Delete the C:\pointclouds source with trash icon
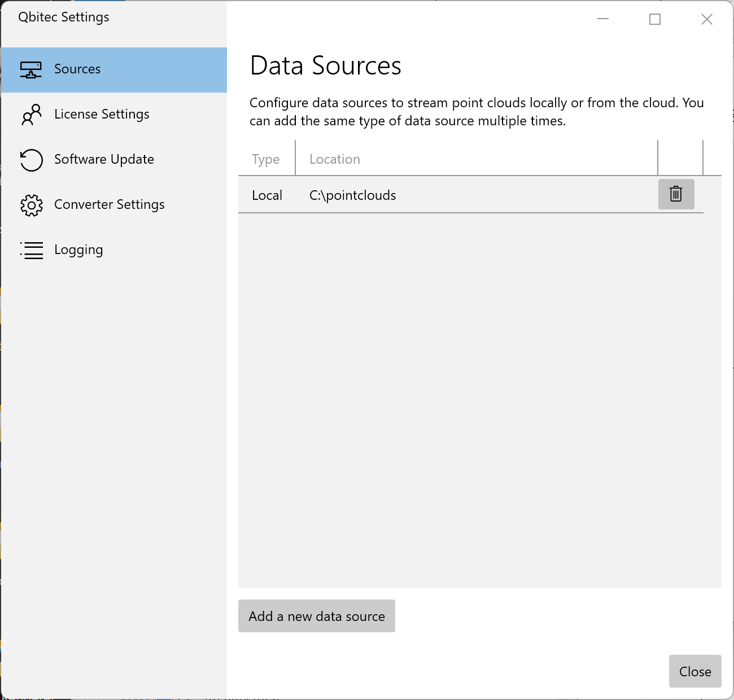 click(x=676, y=194)
